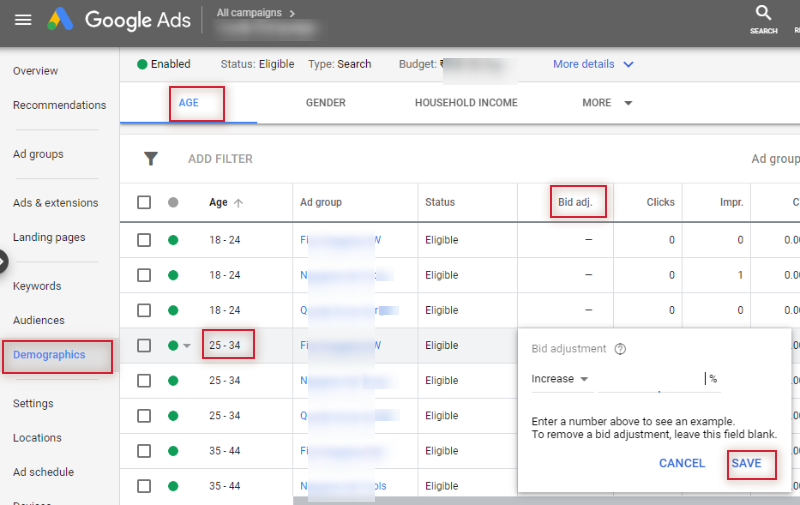The width and height of the screenshot is (800, 505).
Task: Open the hamburger main menu
Action: 23,20
